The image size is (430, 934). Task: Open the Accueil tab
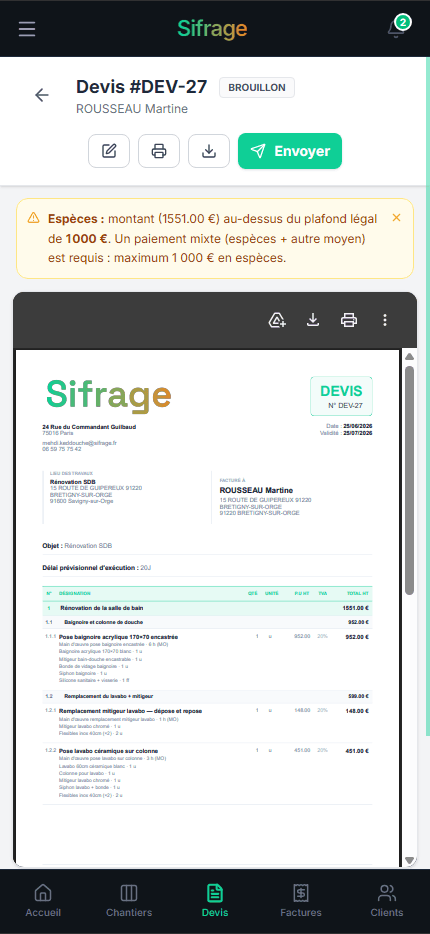[43, 901]
